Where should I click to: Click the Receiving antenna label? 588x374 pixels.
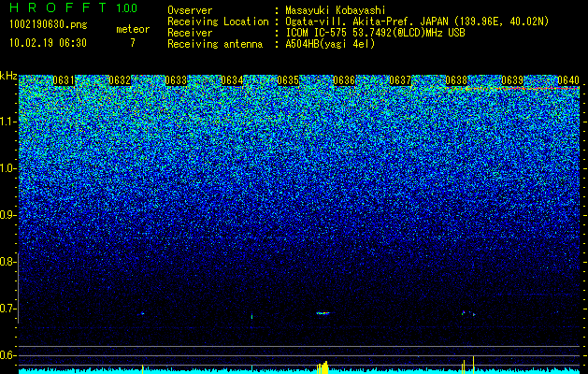pyautogui.click(x=215, y=44)
